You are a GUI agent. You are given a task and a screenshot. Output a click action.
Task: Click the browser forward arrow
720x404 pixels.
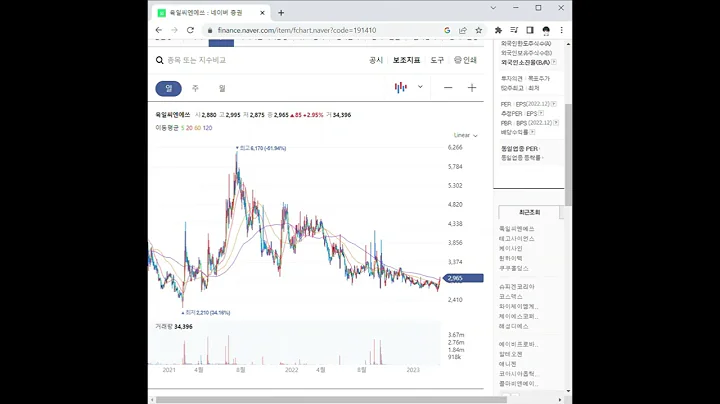coord(174,30)
